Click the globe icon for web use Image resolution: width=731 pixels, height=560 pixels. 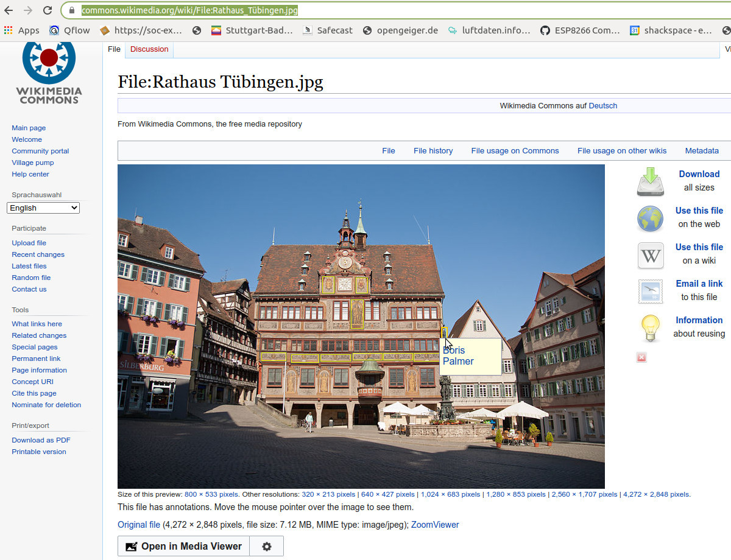650,219
